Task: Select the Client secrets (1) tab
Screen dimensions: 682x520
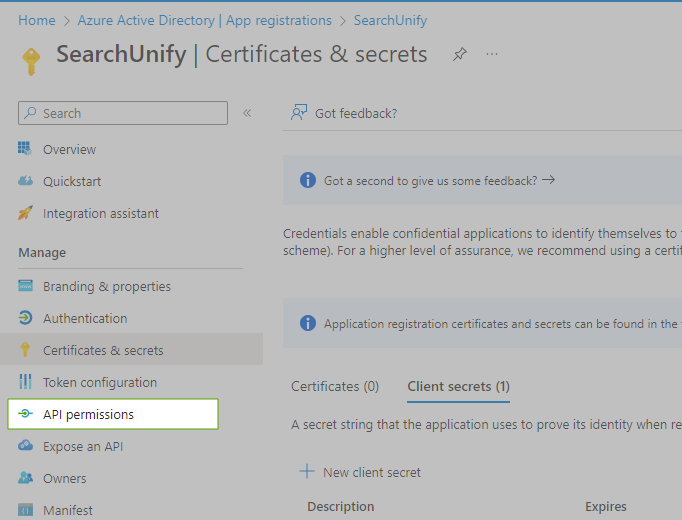Action: coord(458,386)
